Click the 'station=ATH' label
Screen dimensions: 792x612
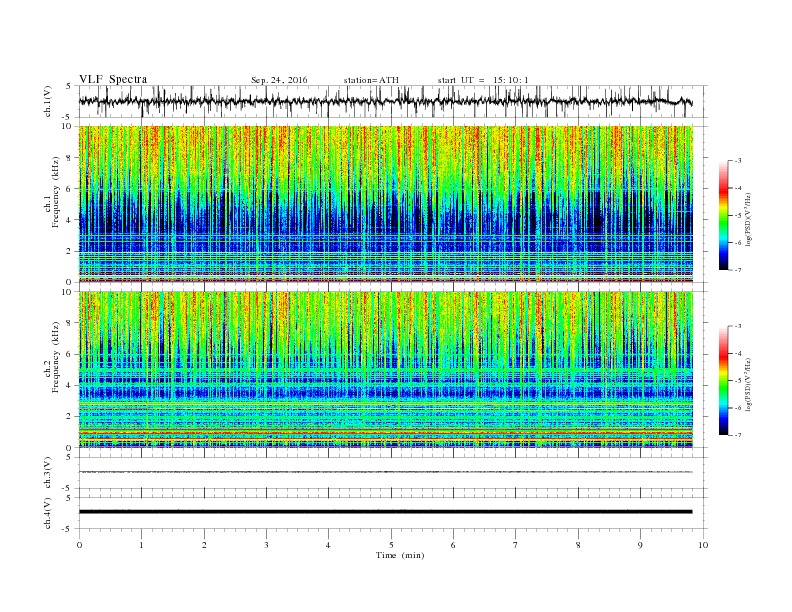[371, 80]
